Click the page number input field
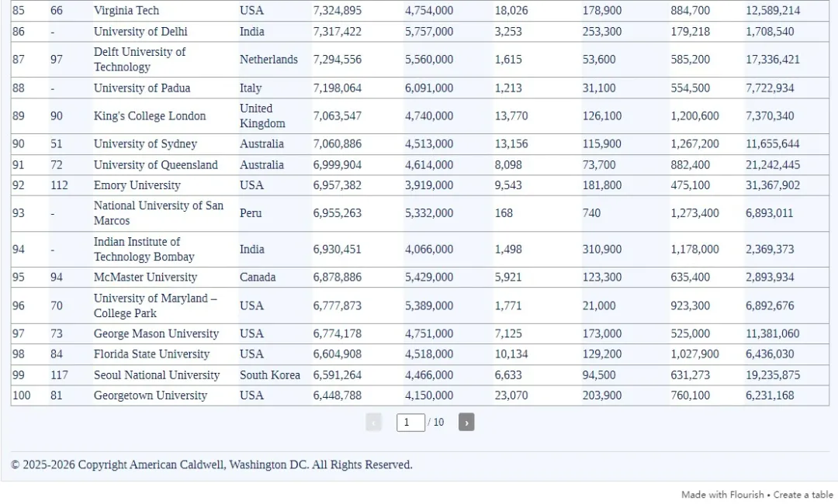The width and height of the screenshot is (838, 504). [x=410, y=423]
